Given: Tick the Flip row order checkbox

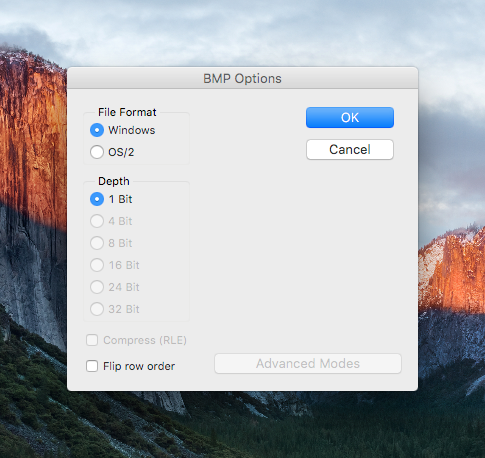Looking at the screenshot, I should pos(92,366).
